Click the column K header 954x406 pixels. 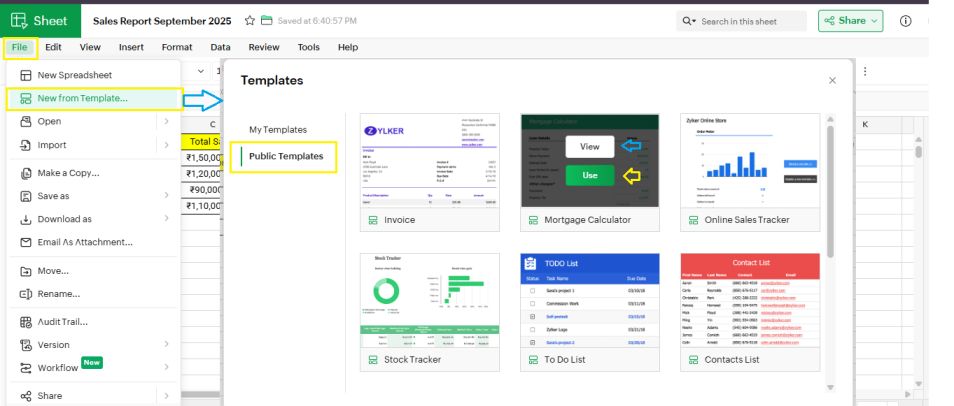coord(865,125)
